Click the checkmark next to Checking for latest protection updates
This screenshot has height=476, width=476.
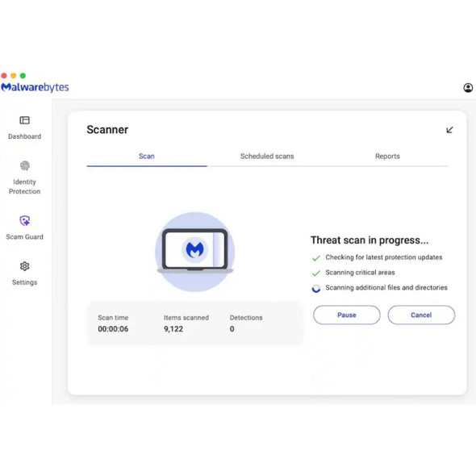click(316, 258)
